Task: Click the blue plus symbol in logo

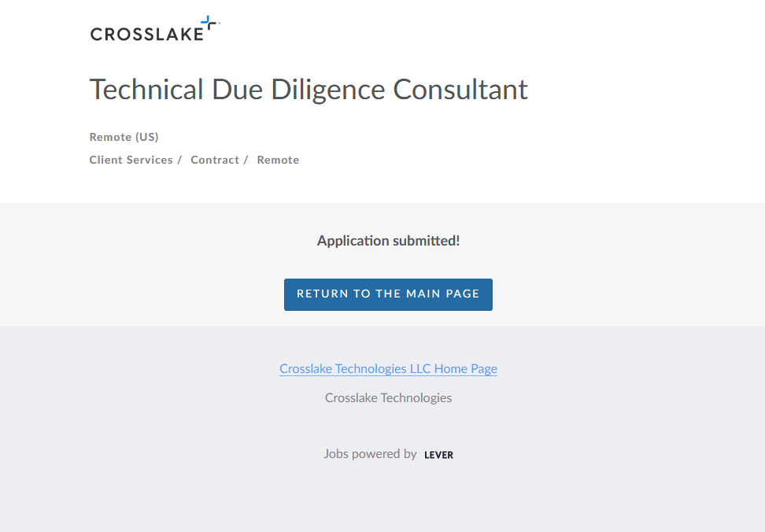Action: (208, 24)
